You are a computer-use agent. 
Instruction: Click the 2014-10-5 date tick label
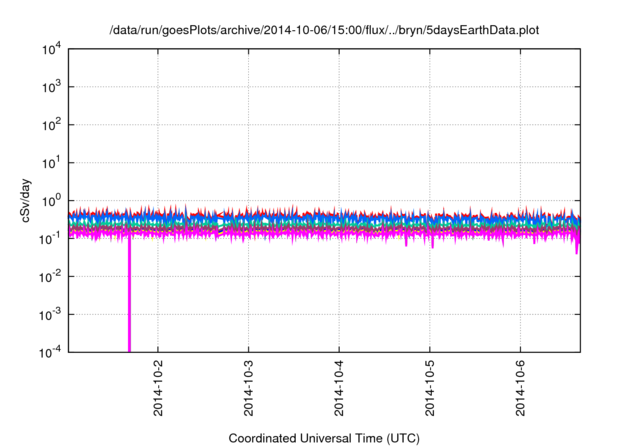(430, 388)
